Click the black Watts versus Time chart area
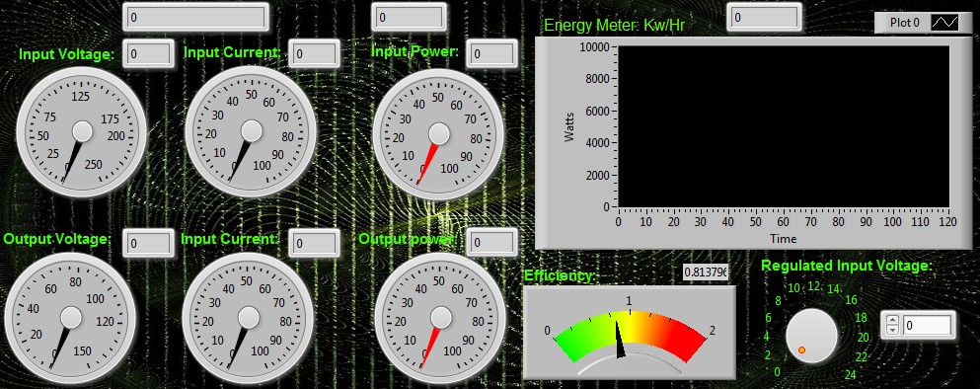Screen dimensions: 980x389 [x=784, y=126]
